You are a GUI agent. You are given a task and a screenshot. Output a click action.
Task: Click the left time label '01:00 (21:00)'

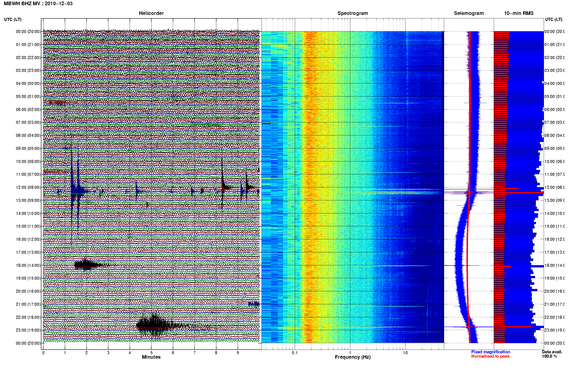28,44
